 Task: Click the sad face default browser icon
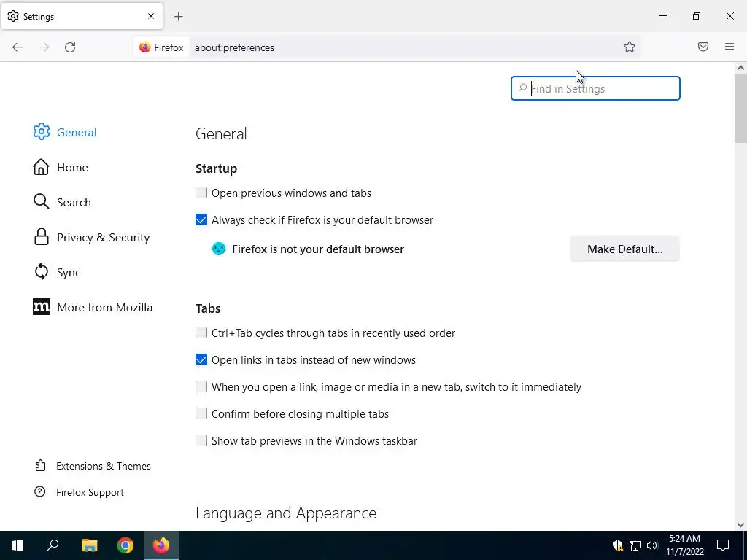click(219, 249)
